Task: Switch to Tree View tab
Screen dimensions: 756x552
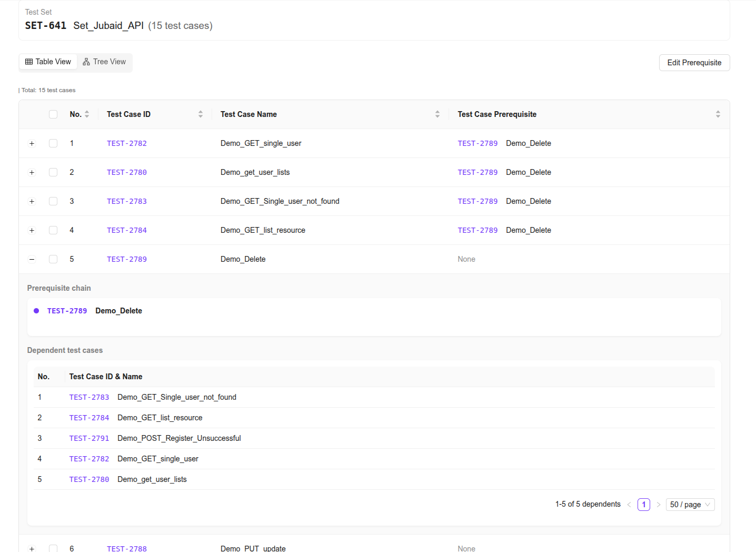Action: [x=105, y=62]
